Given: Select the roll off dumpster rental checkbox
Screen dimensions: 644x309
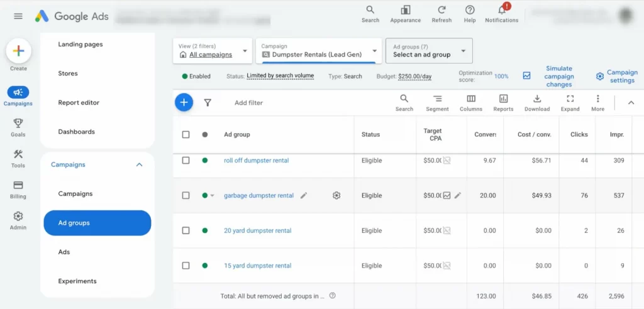Looking at the screenshot, I should tap(186, 160).
